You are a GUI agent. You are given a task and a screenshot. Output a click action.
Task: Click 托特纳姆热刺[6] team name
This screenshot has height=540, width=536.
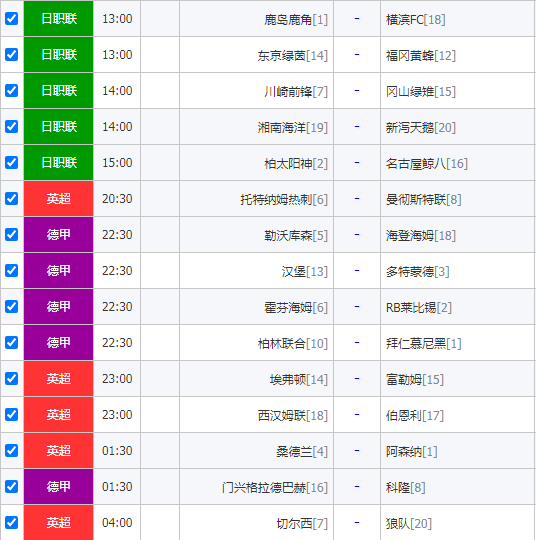(x=284, y=200)
